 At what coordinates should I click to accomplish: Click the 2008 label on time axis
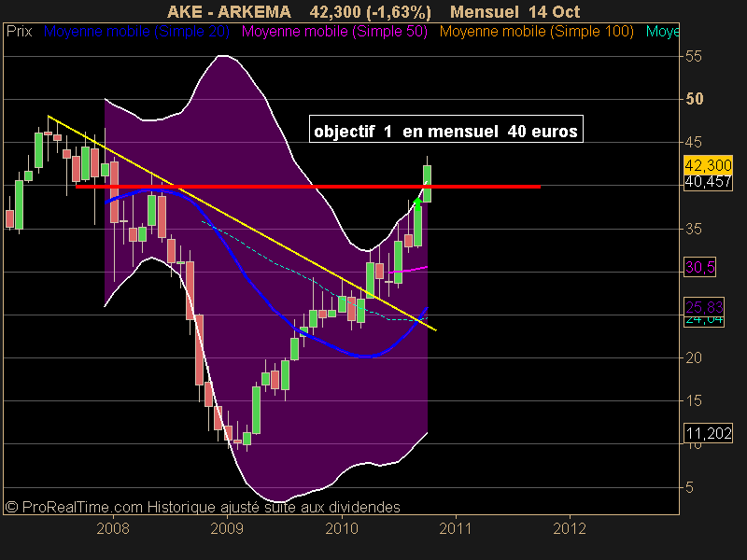click(x=113, y=528)
